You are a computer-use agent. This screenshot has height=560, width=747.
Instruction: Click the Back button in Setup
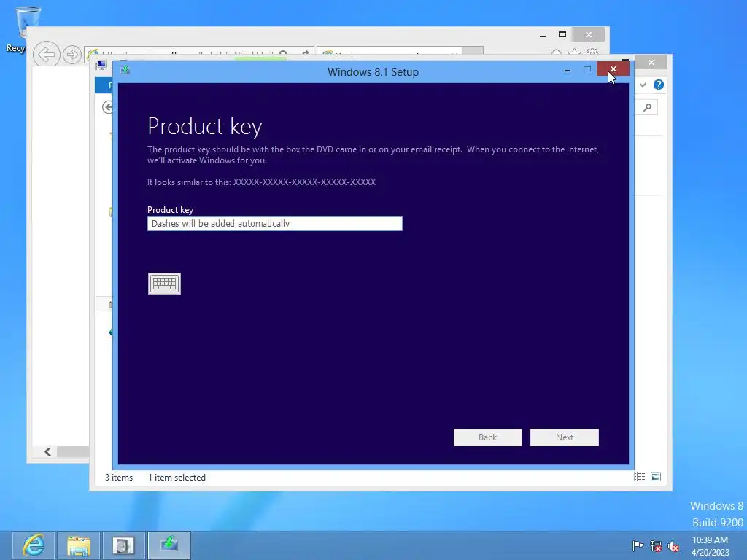(488, 437)
